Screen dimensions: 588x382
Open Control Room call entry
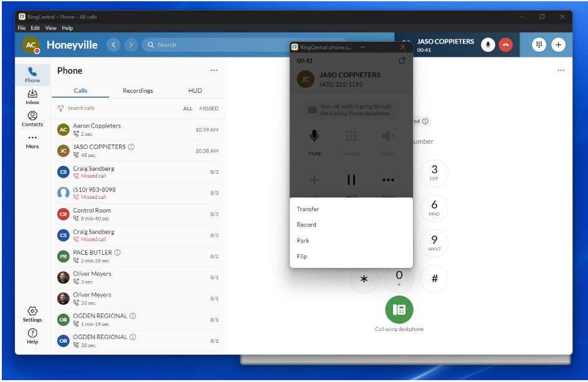138,214
